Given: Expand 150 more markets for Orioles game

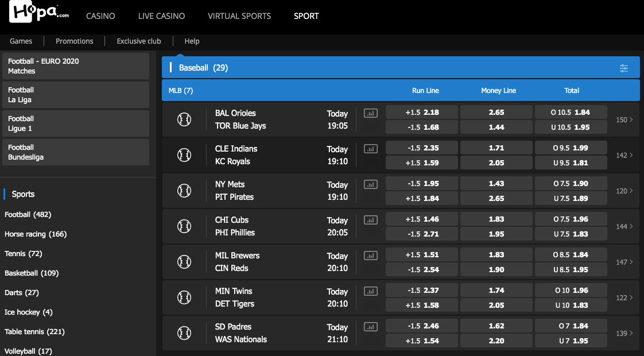Looking at the screenshot, I should pos(624,119).
